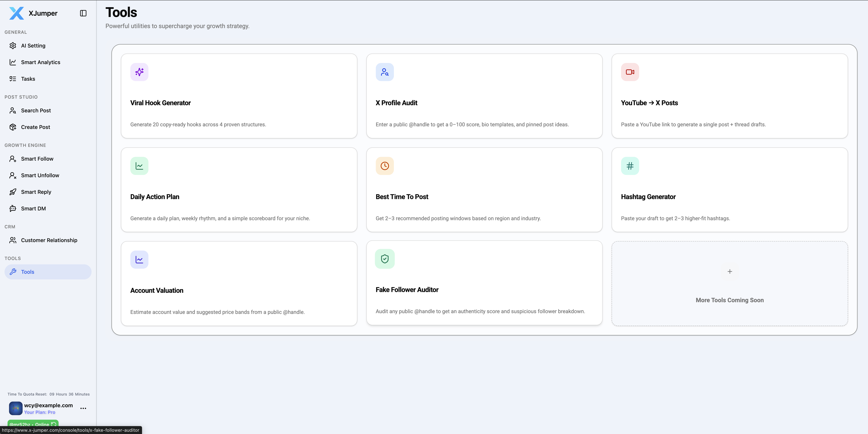The width and height of the screenshot is (868, 434).
Task: Open Smart DM via the chat icon
Action: coord(12,208)
